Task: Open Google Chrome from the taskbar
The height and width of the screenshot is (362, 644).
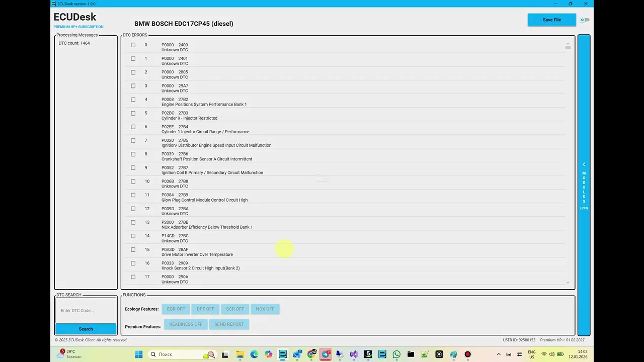Action: pyautogui.click(x=311, y=354)
